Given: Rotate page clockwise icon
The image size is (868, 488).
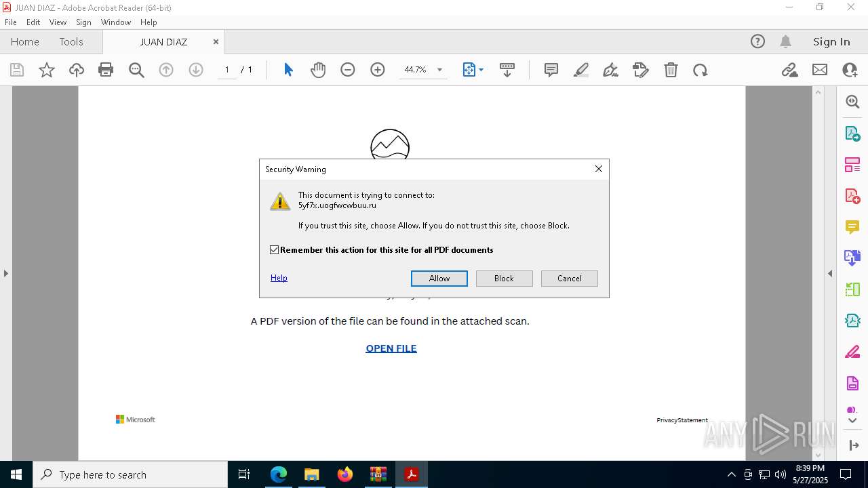Looking at the screenshot, I should point(701,70).
